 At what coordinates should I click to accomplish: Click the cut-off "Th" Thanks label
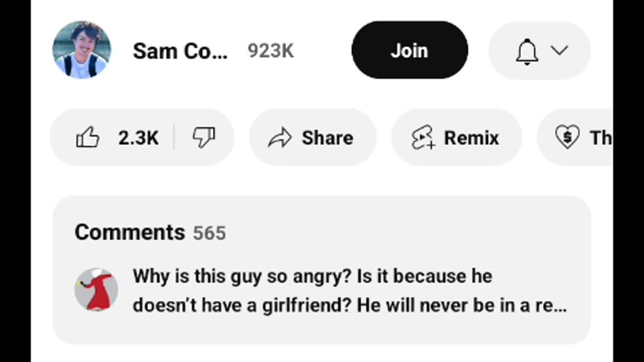(x=601, y=138)
